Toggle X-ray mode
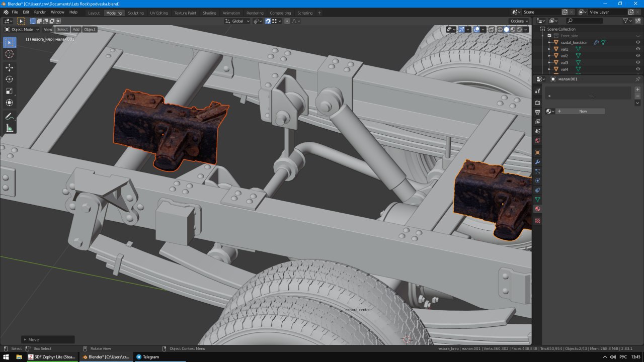 [492, 29]
